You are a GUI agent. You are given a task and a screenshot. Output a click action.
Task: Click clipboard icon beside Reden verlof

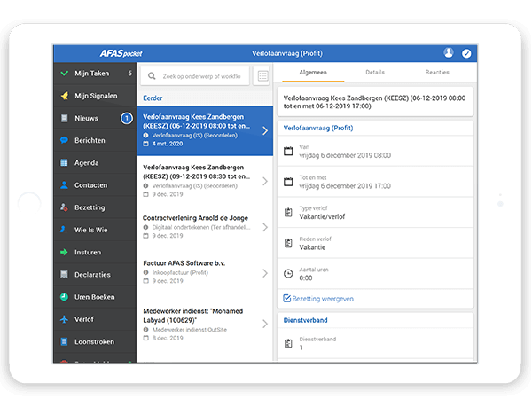click(288, 243)
